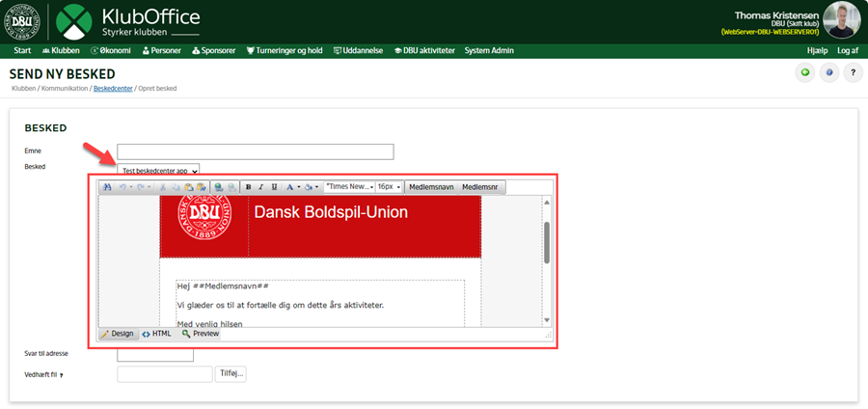Click the Dansk Boldspil-Union banner heading
This screenshot has height=409, width=868.
click(x=331, y=212)
